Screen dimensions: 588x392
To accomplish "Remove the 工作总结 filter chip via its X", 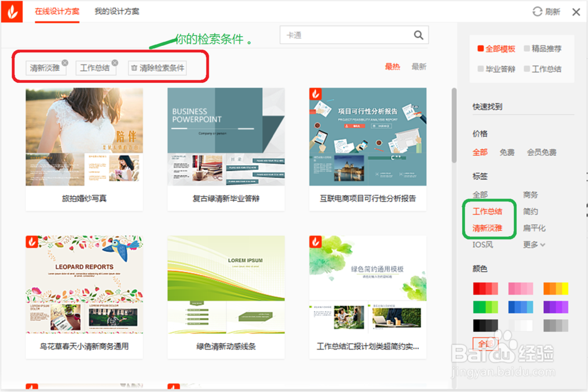I will tap(115, 61).
